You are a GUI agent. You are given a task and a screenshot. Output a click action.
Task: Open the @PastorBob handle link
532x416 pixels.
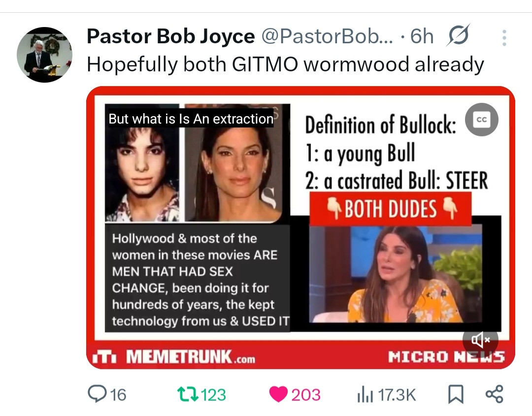point(327,36)
